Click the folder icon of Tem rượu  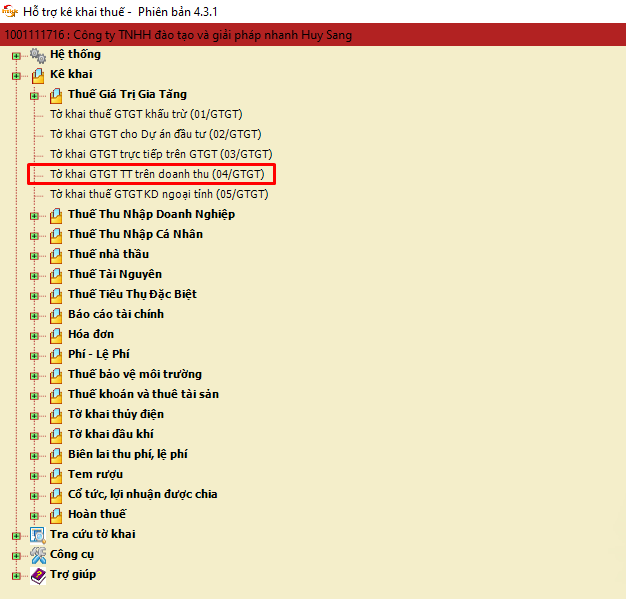(x=56, y=476)
